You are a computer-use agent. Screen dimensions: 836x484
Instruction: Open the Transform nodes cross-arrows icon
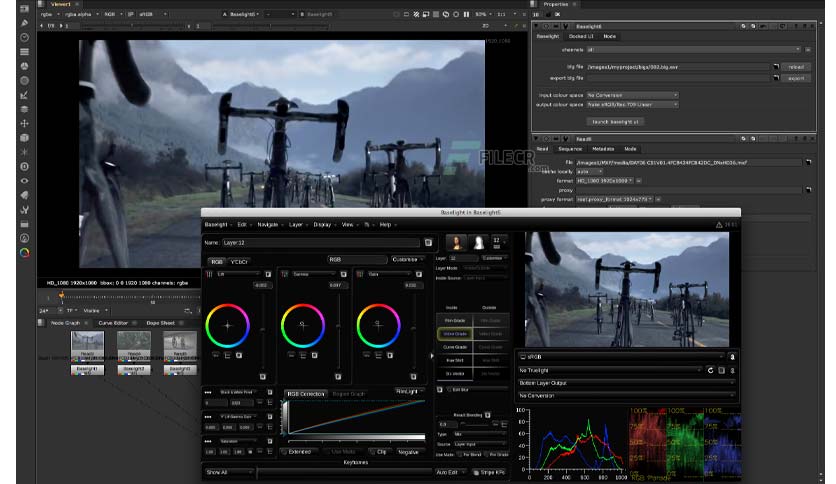click(x=25, y=123)
